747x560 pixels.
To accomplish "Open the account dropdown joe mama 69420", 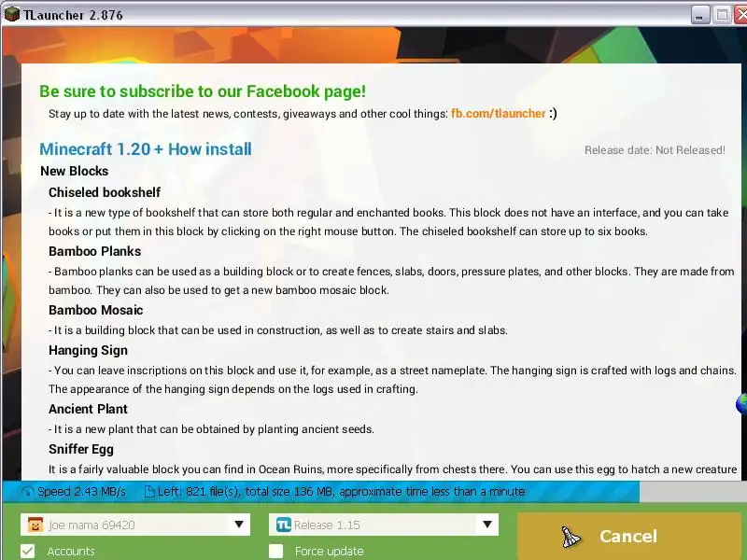I will point(135,525).
